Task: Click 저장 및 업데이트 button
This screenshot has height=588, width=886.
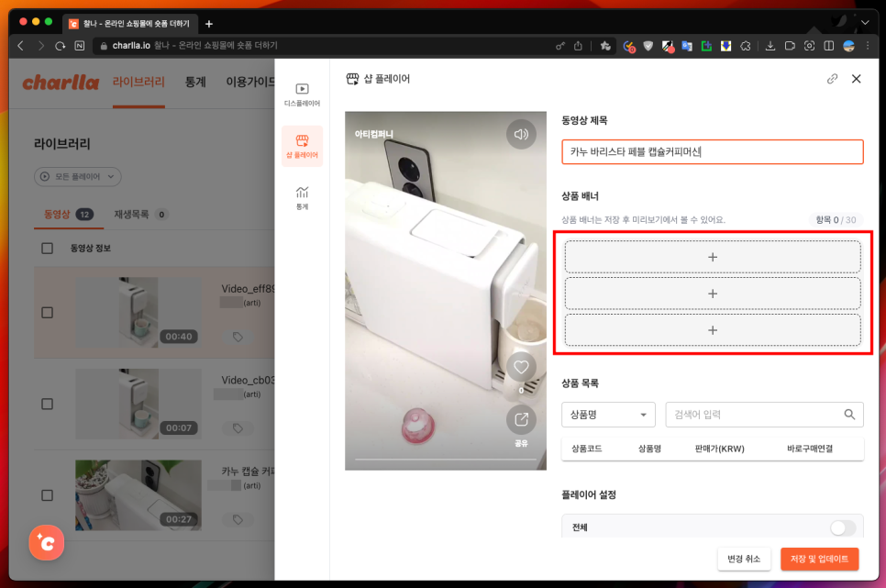Action: click(x=819, y=559)
